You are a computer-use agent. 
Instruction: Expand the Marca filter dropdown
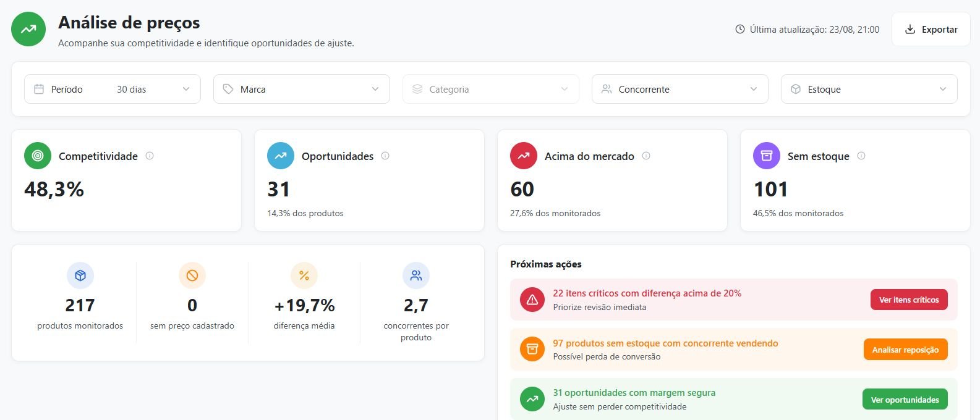pyautogui.click(x=302, y=89)
